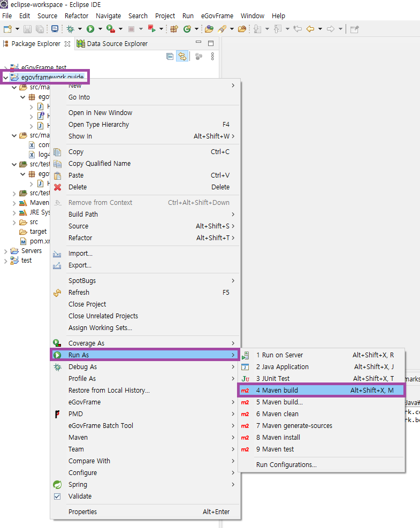Choose Run As in context menu
420x528 pixels.
coord(145,355)
